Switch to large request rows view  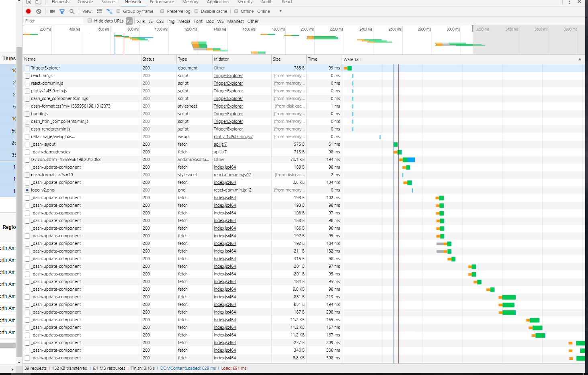99,11
